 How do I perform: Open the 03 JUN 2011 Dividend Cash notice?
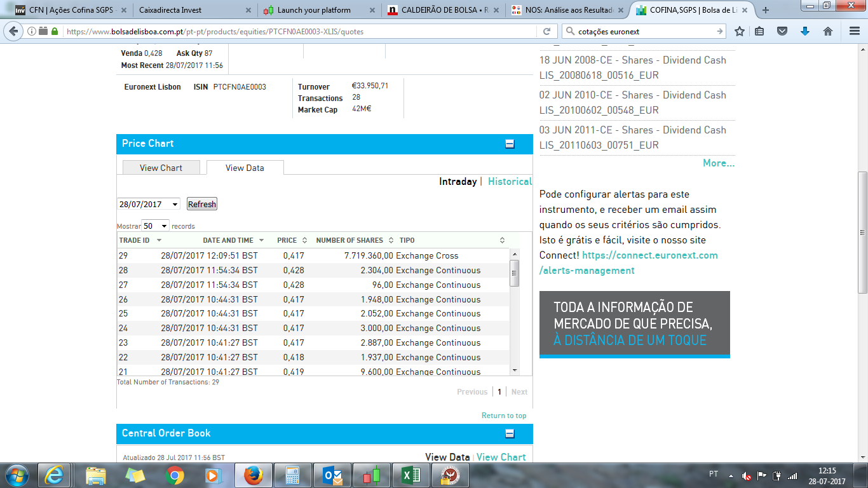click(633, 137)
